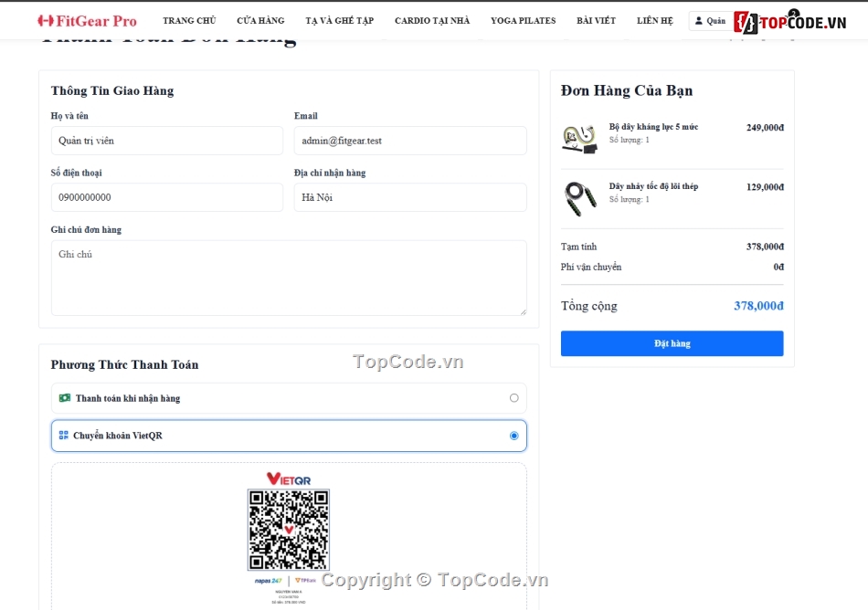Click the napas 247 logo
This screenshot has height=610, width=868.
(x=269, y=581)
